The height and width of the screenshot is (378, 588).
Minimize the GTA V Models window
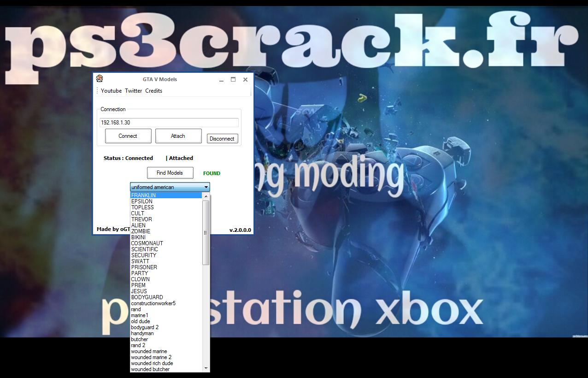tap(222, 79)
